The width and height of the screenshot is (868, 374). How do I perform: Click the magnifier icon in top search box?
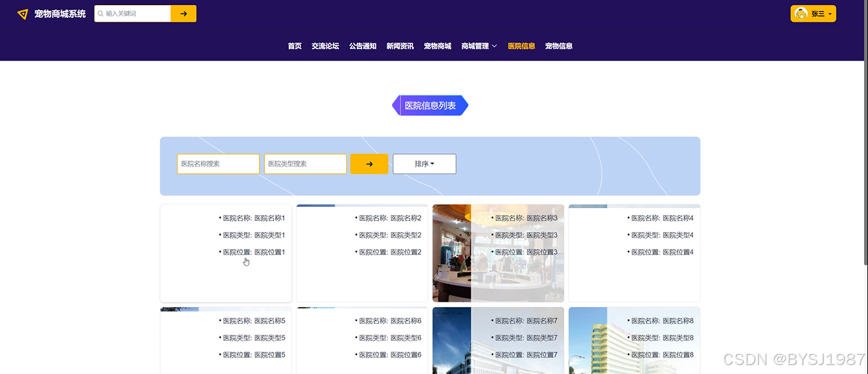(100, 13)
